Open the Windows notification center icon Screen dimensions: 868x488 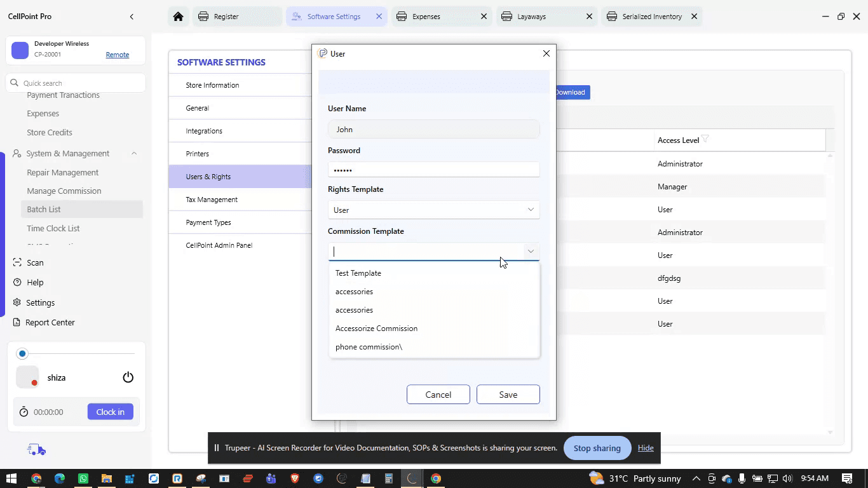tap(847, 478)
